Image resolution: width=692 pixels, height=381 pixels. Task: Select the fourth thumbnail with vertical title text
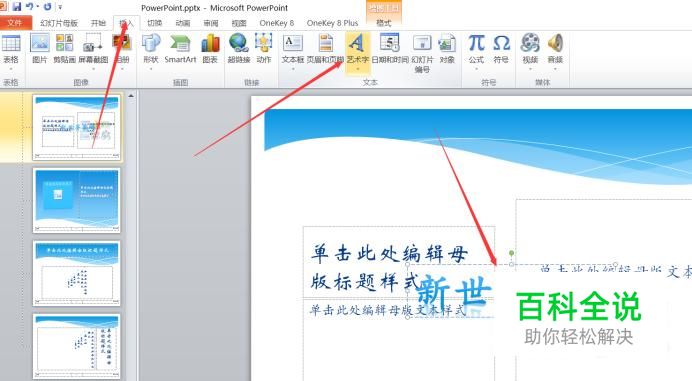(77, 346)
